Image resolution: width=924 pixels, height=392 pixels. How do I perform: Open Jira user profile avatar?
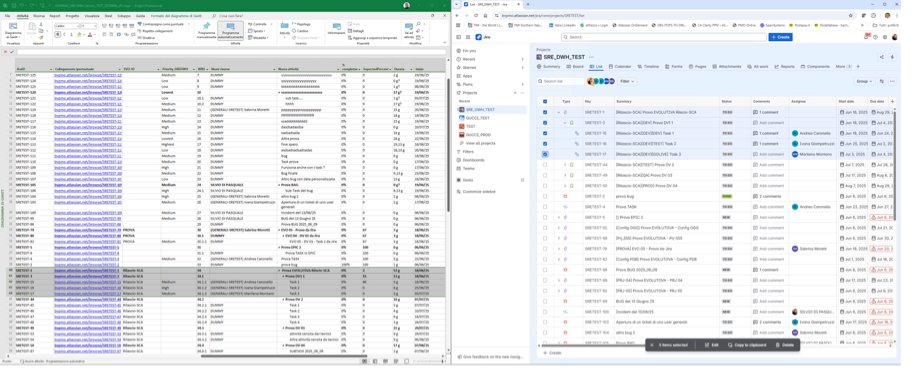[895, 37]
